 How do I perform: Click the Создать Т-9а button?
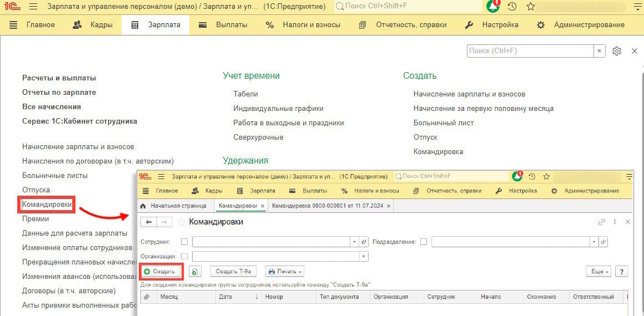(x=233, y=272)
